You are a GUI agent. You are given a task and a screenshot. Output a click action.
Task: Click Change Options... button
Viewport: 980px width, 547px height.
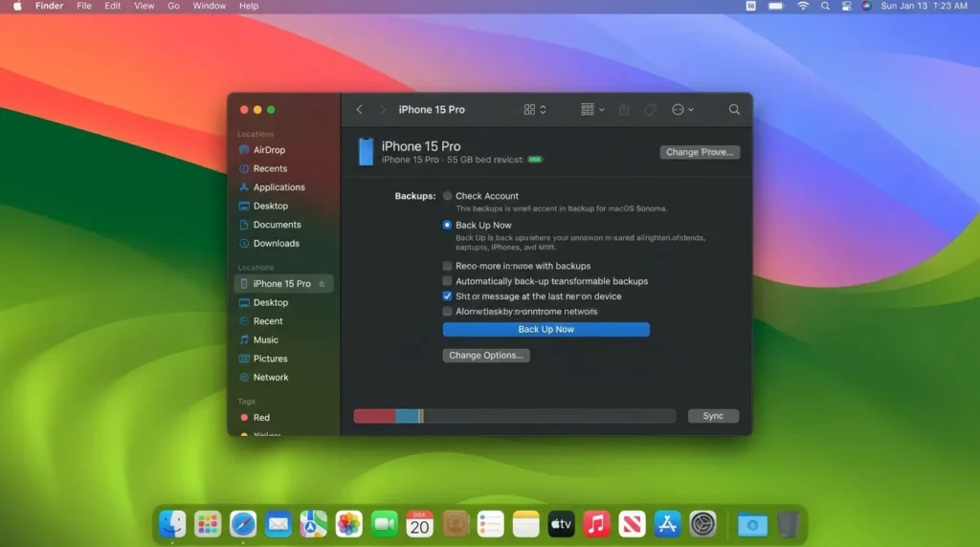pos(485,356)
